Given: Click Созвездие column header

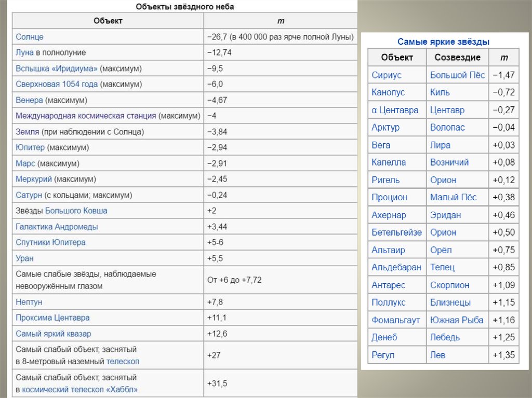Looking at the screenshot, I should click(457, 57).
